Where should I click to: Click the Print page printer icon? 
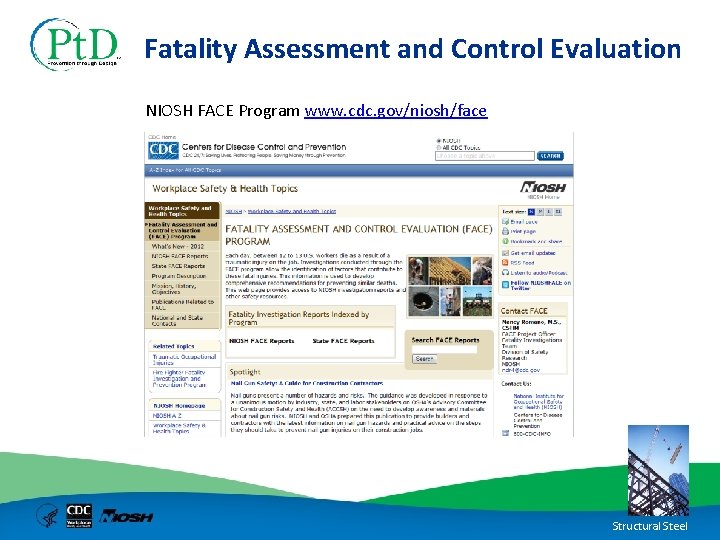click(x=505, y=231)
